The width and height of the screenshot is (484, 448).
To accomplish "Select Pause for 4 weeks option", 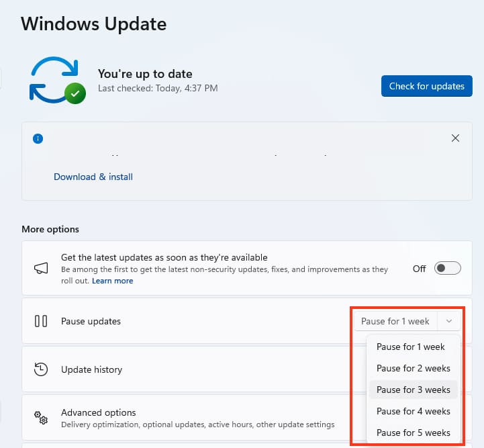I will pyautogui.click(x=413, y=411).
